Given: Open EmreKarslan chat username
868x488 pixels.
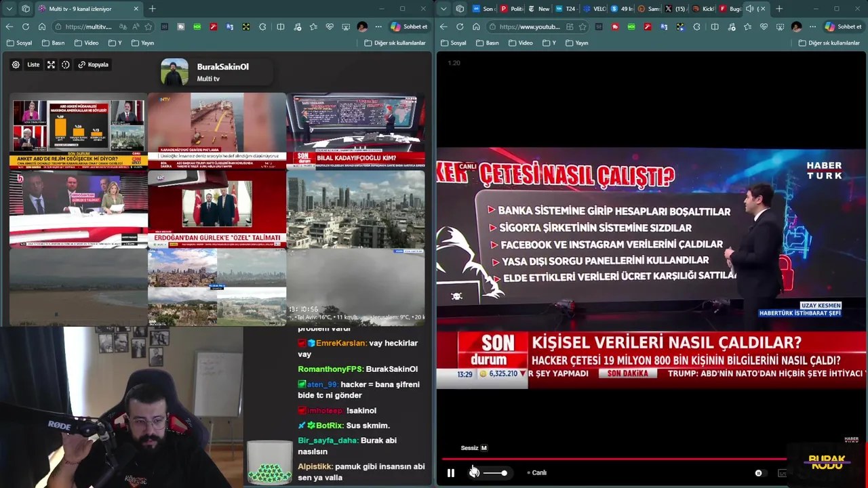Looking at the screenshot, I should pos(340,343).
